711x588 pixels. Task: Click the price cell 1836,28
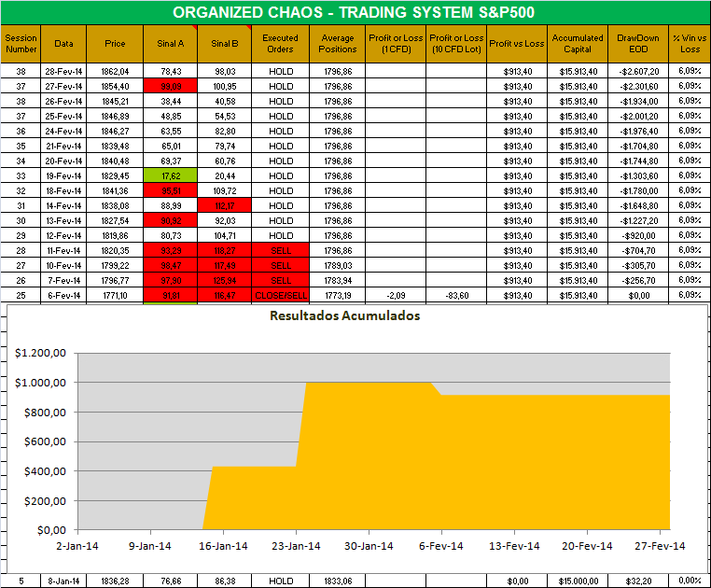click(x=115, y=581)
